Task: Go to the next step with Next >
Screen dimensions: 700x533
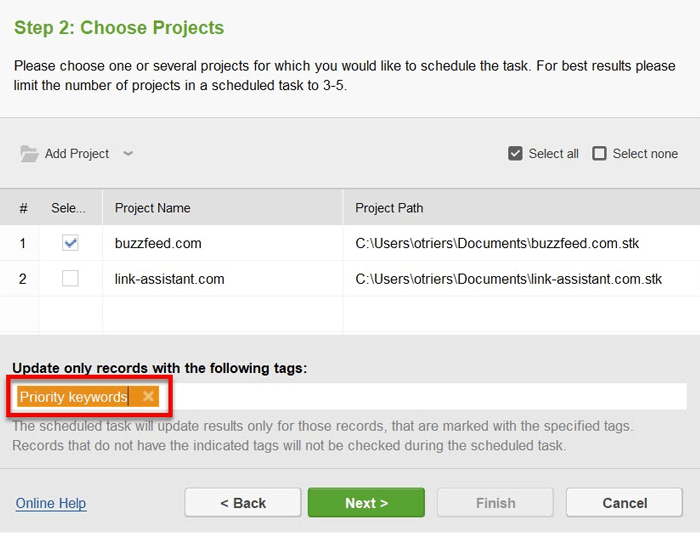Action: (x=366, y=503)
